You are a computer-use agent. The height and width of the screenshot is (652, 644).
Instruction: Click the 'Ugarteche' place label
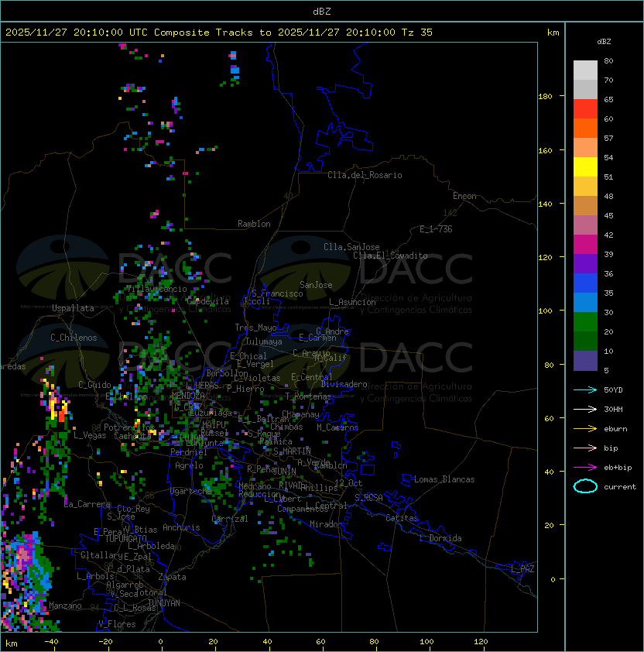point(191,491)
